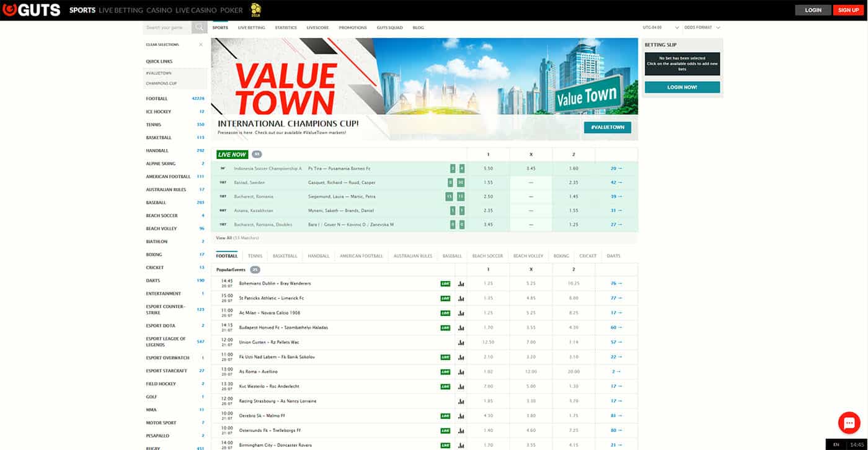This screenshot has width=868, height=450.
Task: Open stats chart for Budapest Honved match
Action: (x=461, y=328)
